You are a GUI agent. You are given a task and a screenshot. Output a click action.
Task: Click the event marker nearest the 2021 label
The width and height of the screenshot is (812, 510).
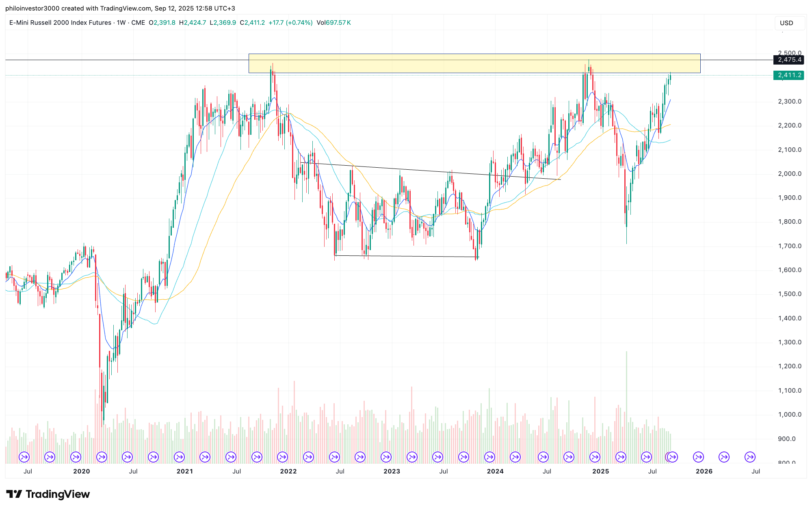179,457
